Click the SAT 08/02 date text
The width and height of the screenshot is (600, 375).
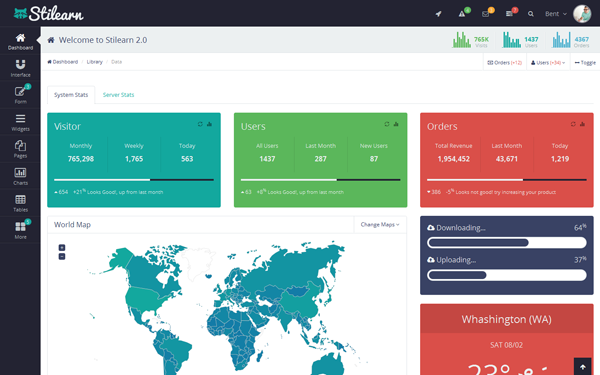(507, 345)
